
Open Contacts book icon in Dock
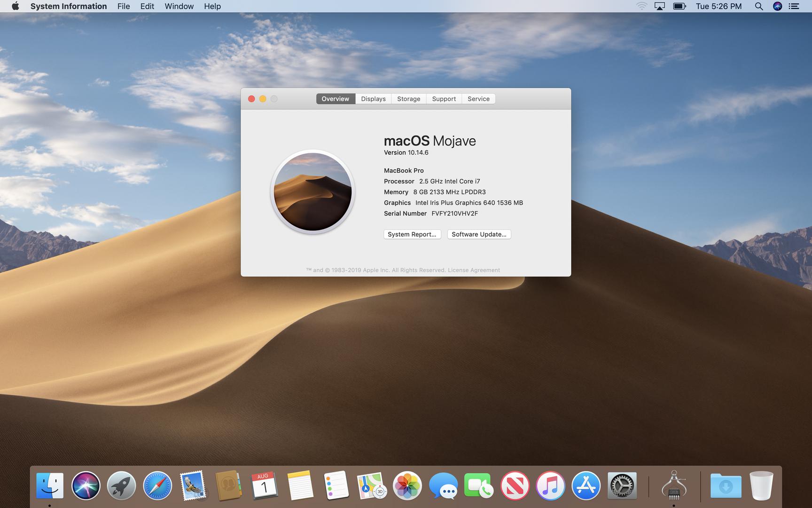228,485
